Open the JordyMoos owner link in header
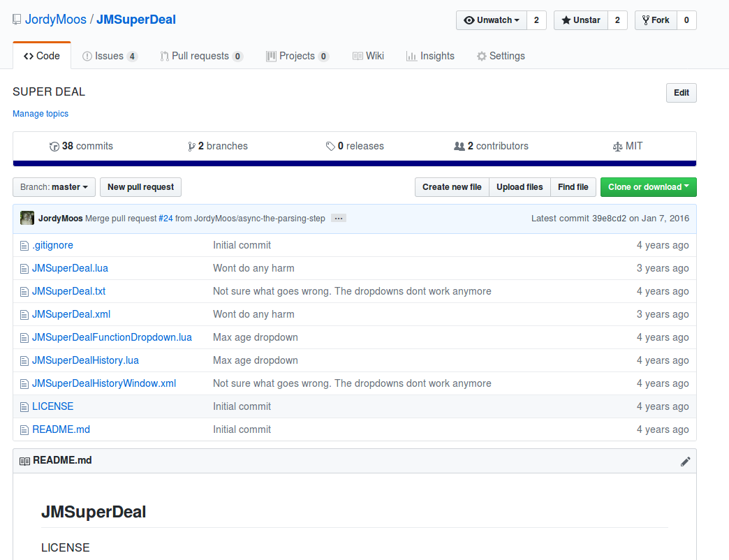729x560 pixels. coord(56,20)
